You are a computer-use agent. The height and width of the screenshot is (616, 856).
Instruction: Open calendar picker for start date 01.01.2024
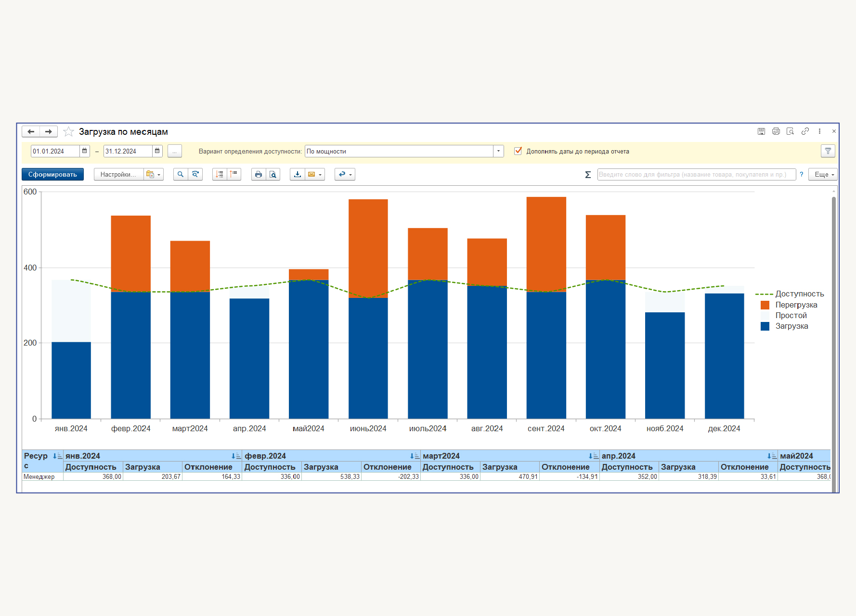(85, 151)
